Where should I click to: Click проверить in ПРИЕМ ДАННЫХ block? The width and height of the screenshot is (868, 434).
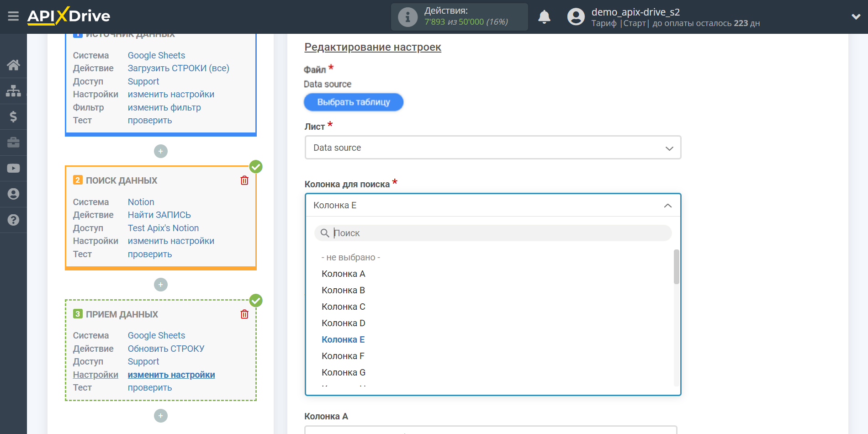150,387
